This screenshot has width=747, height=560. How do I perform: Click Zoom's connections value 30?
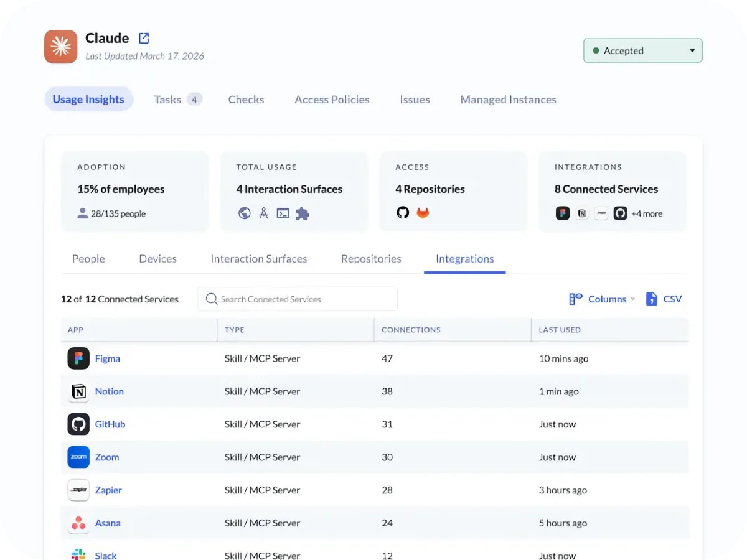(387, 457)
